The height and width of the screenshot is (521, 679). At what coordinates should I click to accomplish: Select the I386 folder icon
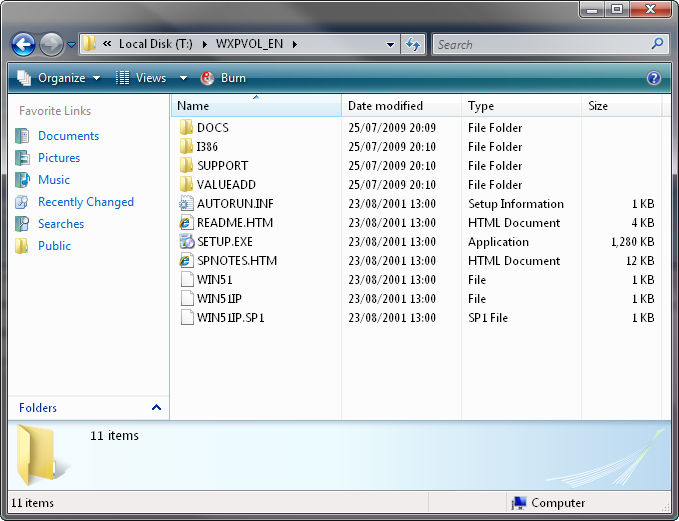(x=186, y=146)
